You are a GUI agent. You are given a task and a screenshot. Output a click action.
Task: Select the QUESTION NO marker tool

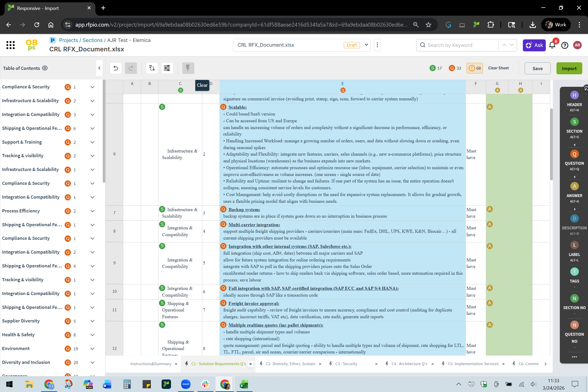(574, 332)
